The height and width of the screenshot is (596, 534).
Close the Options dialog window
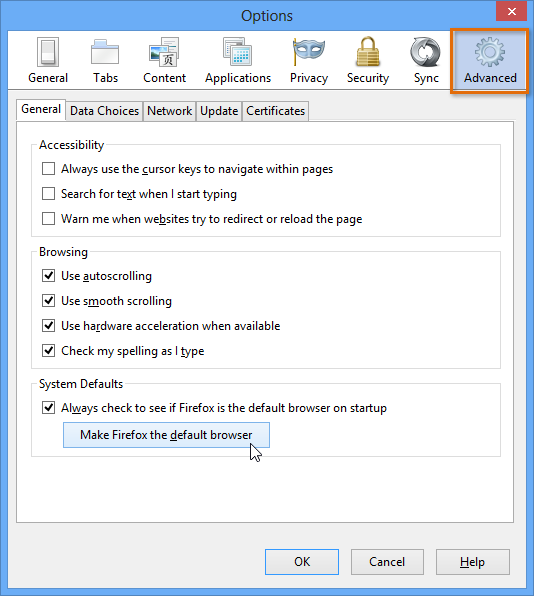point(512,11)
